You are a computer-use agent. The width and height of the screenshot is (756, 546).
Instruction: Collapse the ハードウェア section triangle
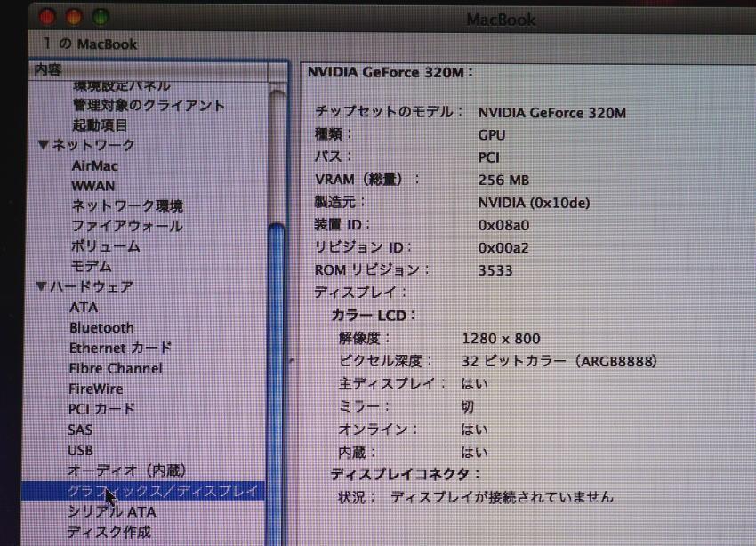tap(42, 286)
